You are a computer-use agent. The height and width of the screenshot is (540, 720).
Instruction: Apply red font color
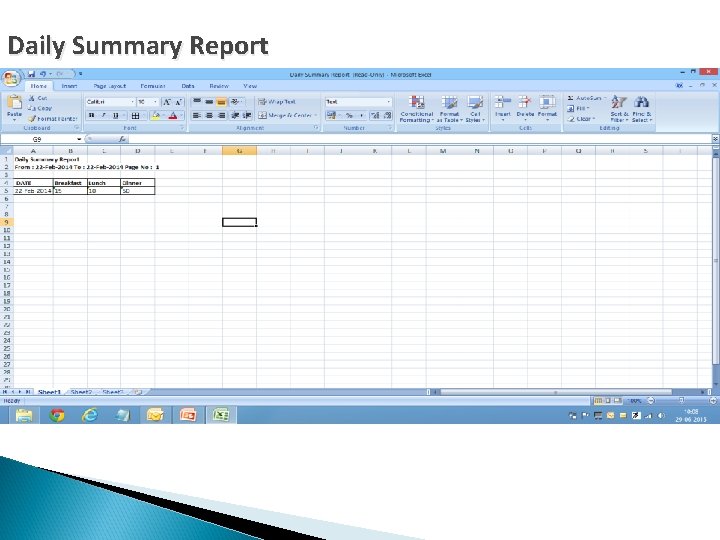(x=173, y=115)
